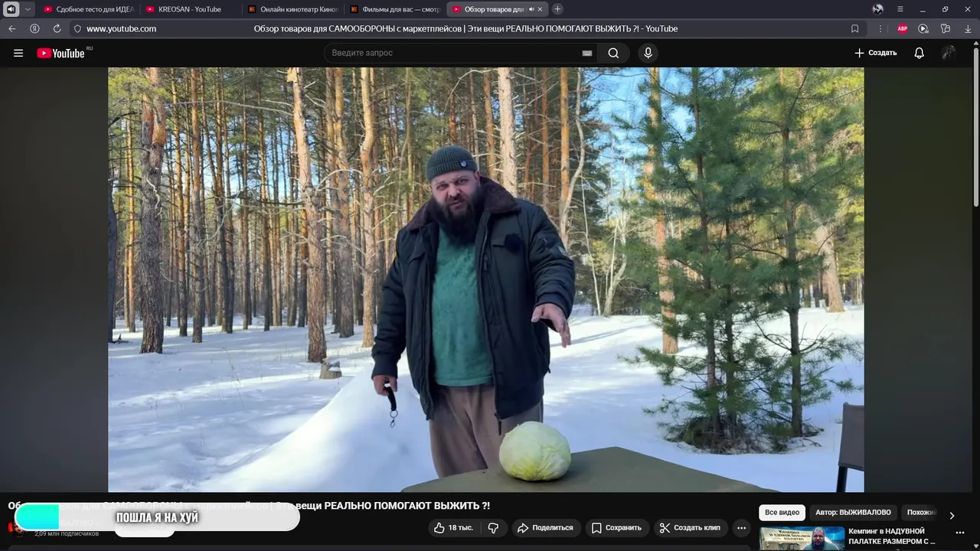This screenshot has height=551, width=980.
Task: Open the Yandex home button
Action: tap(34, 28)
